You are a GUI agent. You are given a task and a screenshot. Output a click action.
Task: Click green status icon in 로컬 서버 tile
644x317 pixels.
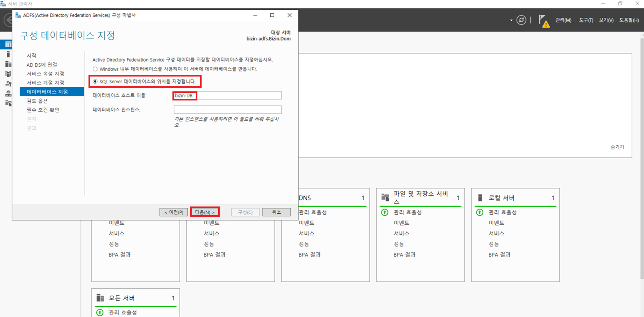tap(480, 212)
